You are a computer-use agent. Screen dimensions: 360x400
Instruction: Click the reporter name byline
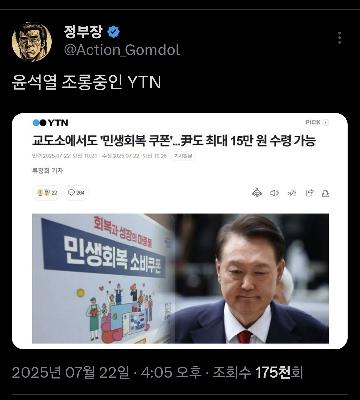point(47,171)
